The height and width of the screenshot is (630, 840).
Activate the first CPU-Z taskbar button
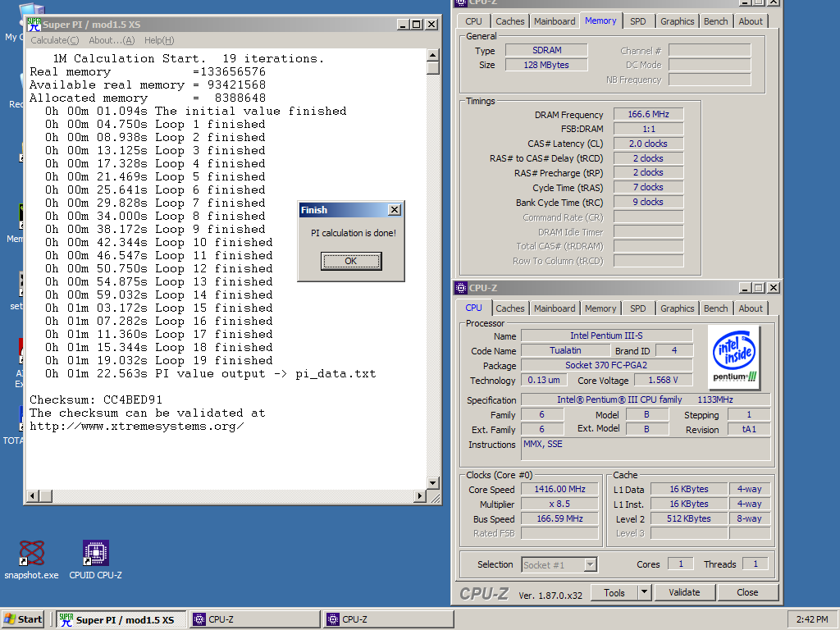(x=254, y=619)
